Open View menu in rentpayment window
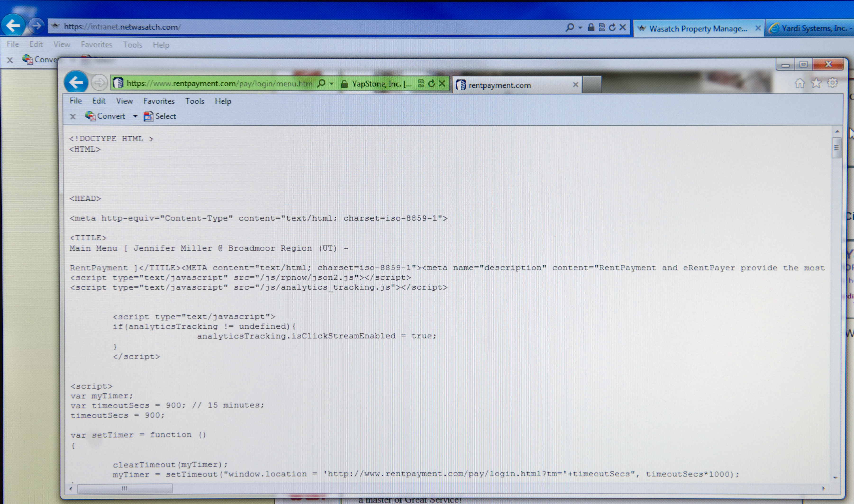The width and height of the screenshot is (854, 504). click(124, 101)
